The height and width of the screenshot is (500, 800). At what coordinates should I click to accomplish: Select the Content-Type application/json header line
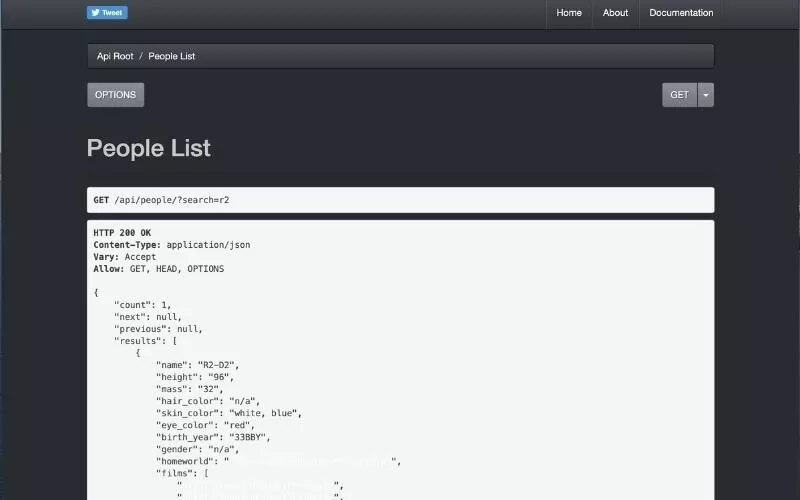point(171,245)
